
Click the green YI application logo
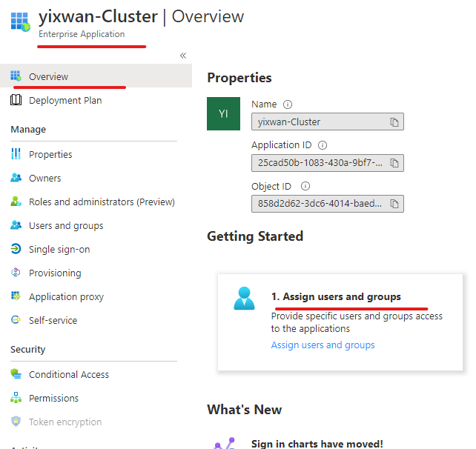click(223, 114)
